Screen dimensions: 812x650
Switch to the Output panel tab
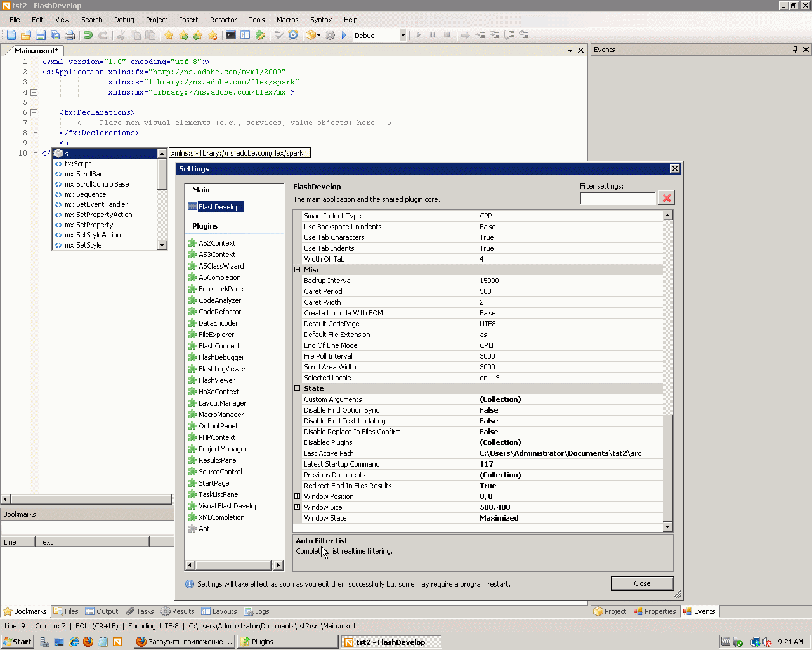pos(102,611)
